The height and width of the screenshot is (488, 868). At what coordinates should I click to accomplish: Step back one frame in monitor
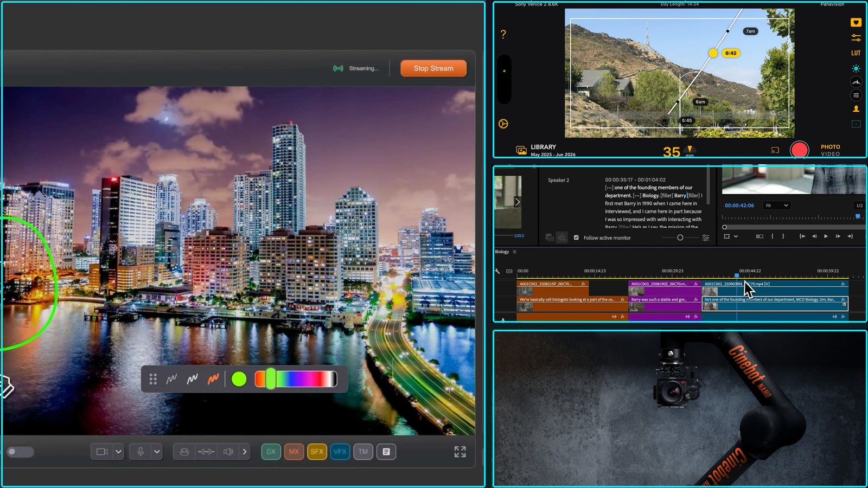pyautogui.click(x=814, y=236)
